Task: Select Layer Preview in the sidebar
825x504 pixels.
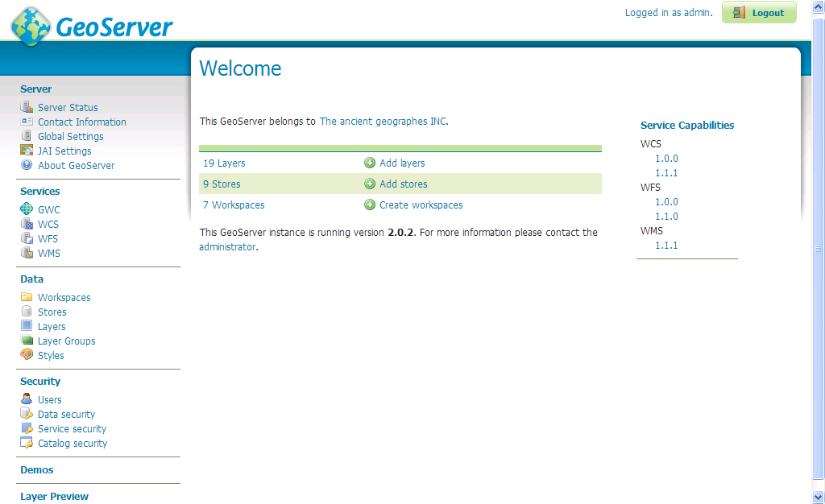Action: (54, 496)
